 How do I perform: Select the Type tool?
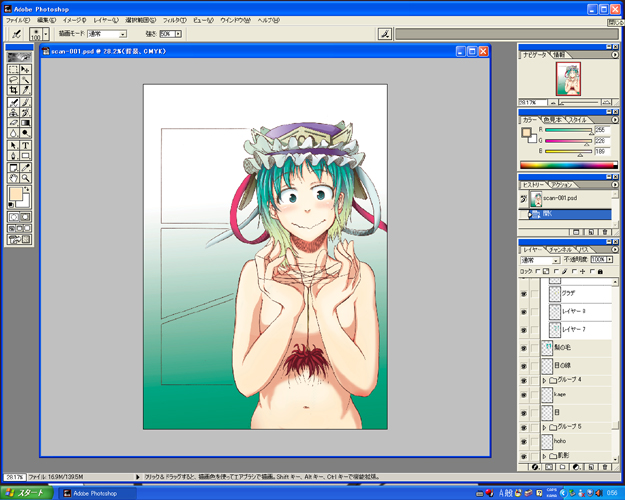tap(25, 146)
